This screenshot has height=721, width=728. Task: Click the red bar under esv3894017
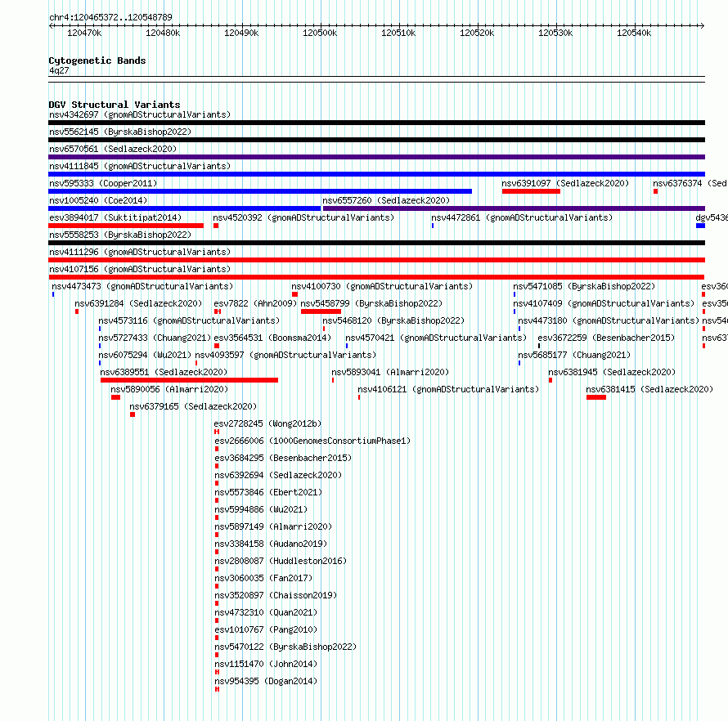126,226
